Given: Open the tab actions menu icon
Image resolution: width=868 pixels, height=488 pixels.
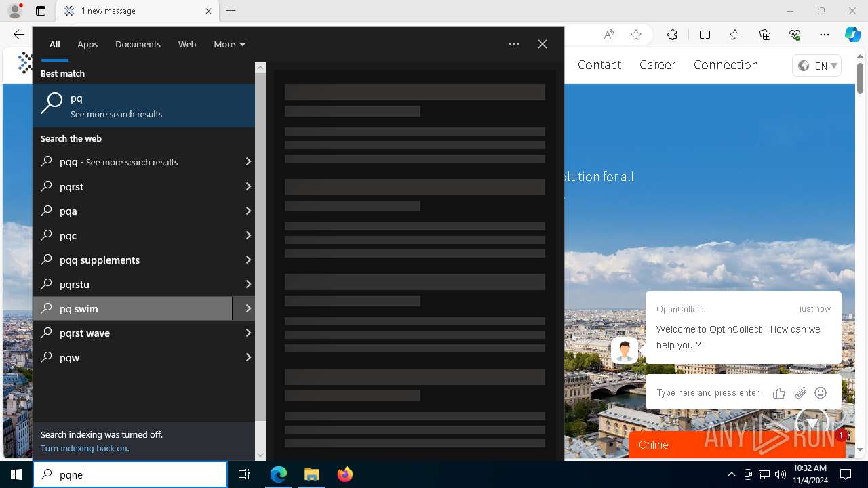Looking at the screenshot, I should pyautogui.click(x=41, y=11).
